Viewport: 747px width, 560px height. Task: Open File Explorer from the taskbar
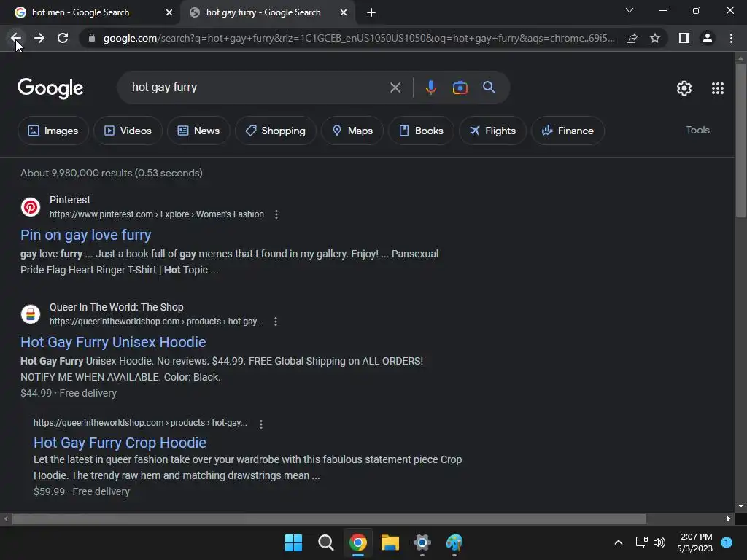[390, 542]
